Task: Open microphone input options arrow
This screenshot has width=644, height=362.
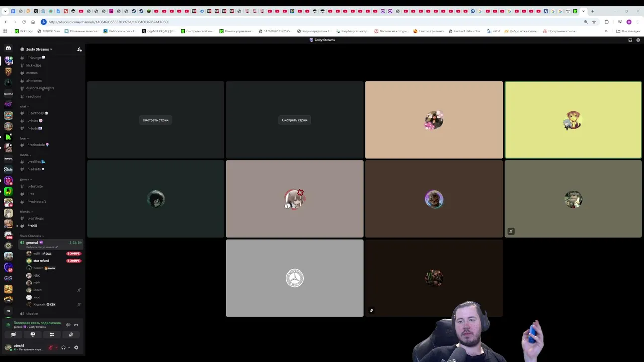Action: tap(56, 347)
